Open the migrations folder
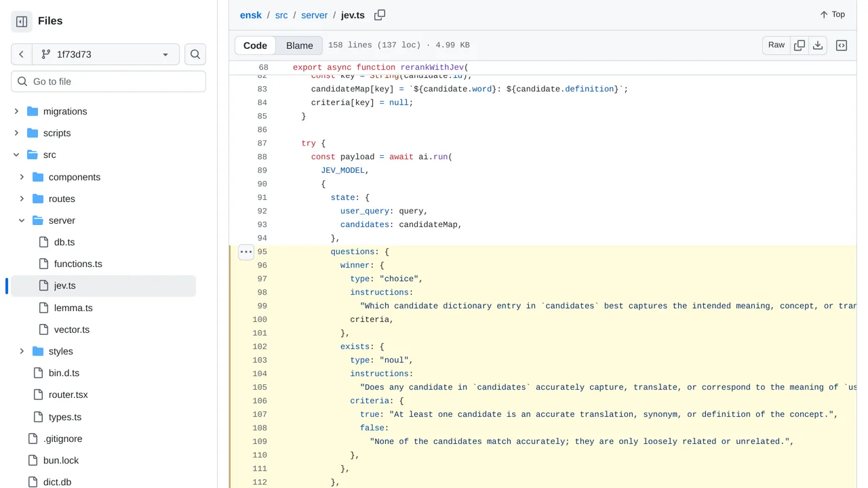 [65, 111]
